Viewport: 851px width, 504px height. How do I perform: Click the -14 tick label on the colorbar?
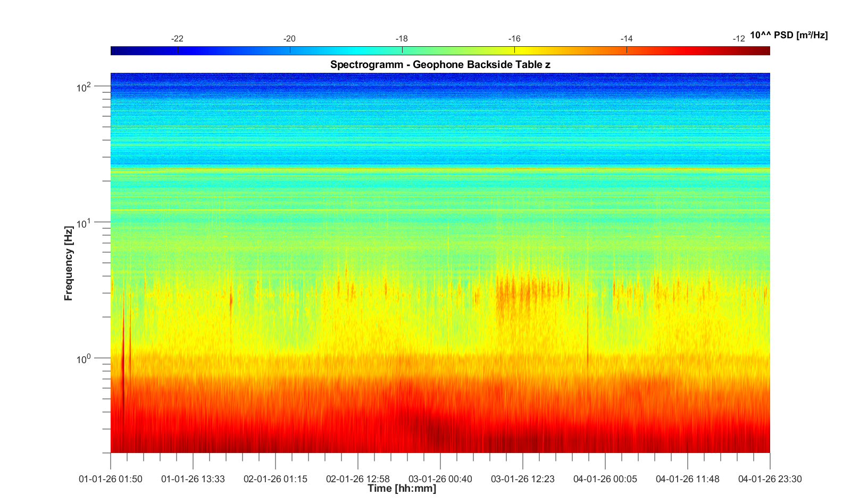(x=626, y=39)
